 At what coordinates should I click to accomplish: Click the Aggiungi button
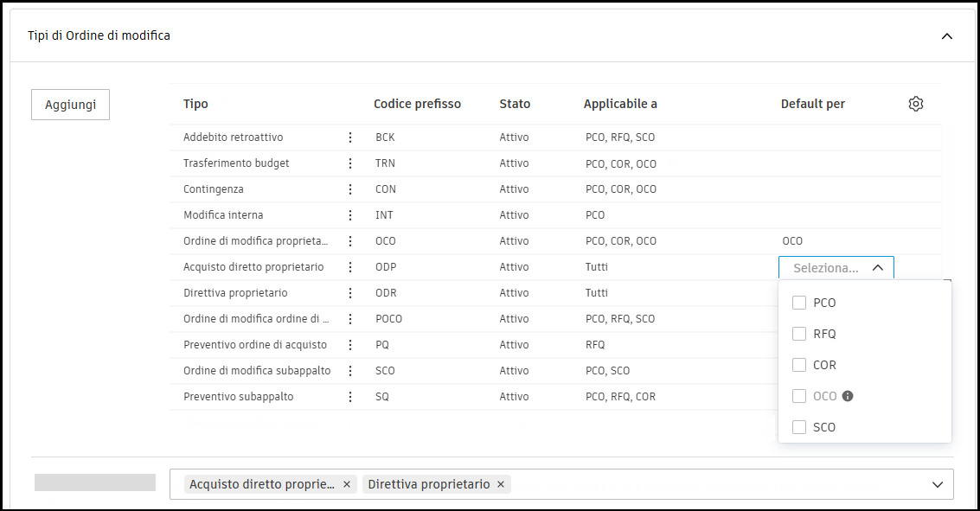tap(70, 104)
